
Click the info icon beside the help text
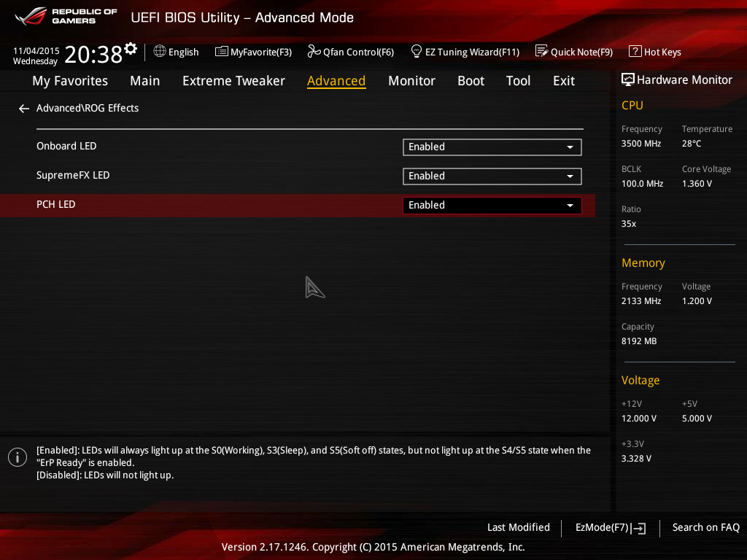[x=18, y=457]
